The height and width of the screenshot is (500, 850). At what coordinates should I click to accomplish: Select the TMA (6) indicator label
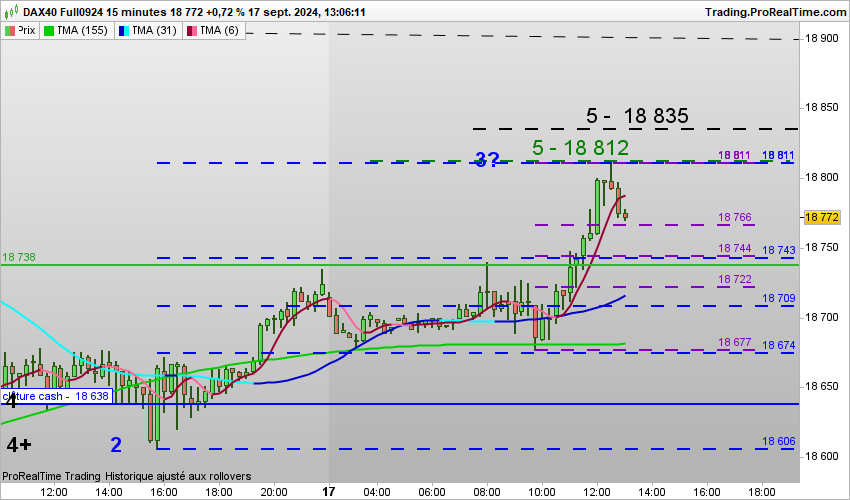click(219, 30)
